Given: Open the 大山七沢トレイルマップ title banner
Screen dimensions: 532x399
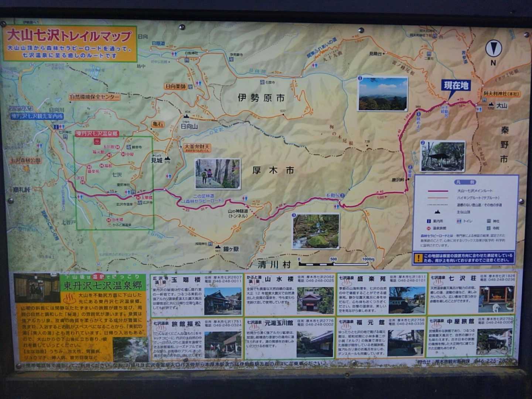Looking at the screenshot, I should click(x=69, y=36).
